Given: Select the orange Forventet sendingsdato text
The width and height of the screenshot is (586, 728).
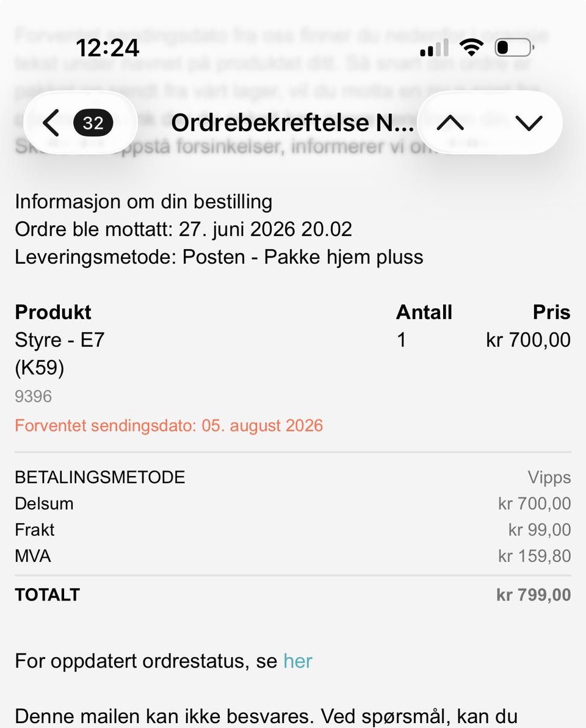Looking at the screenshot, I should point(168,426).
